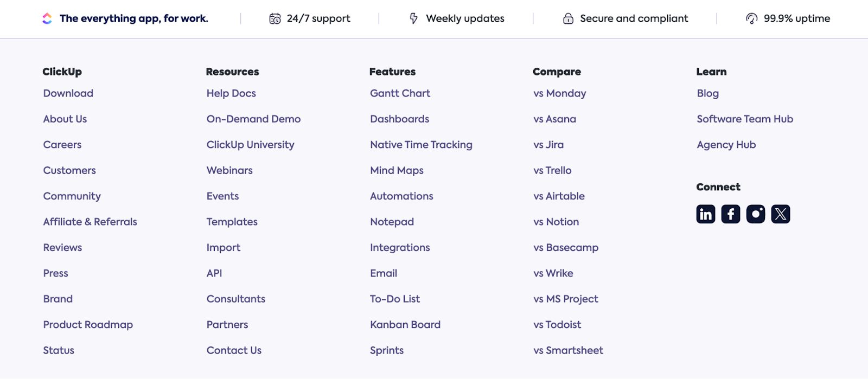The width and height of the screenshot is (868, 379).
Task: Visit the Blog link
Action: 707,93
